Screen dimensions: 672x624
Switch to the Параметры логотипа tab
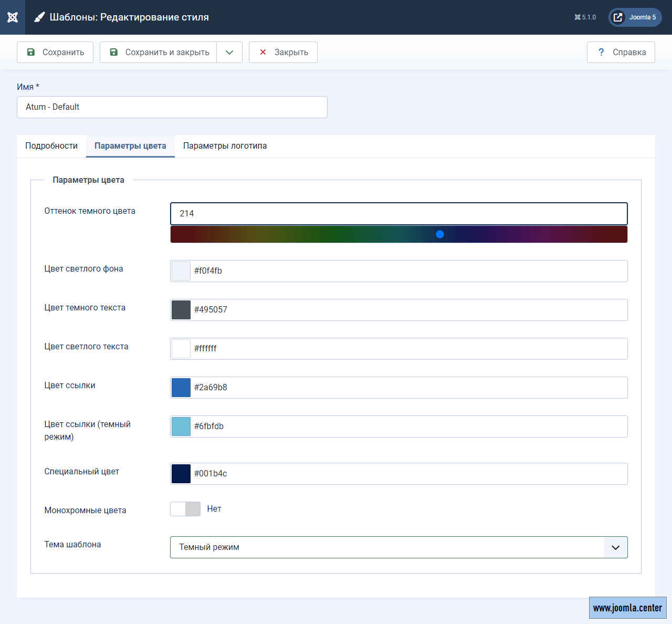(225, 146)
